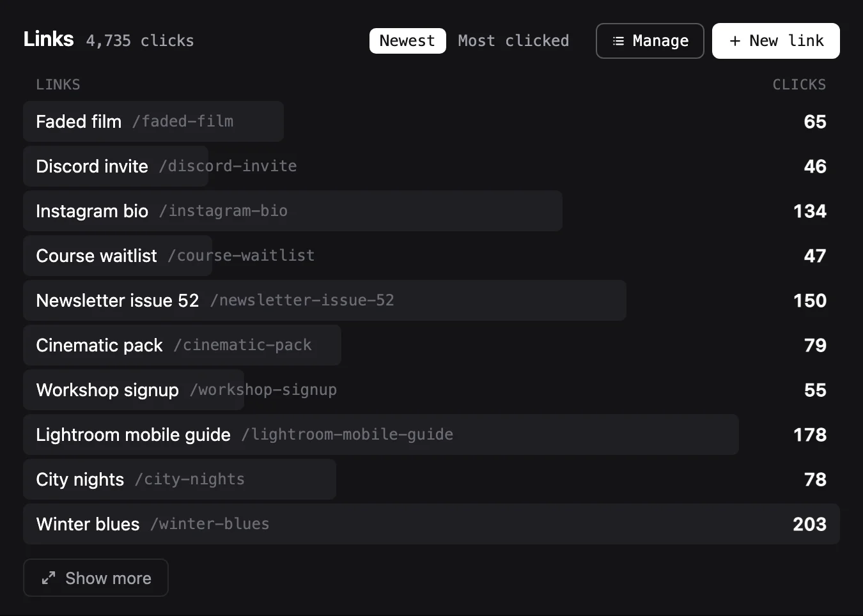Open the Course waitlist link
This screenshot has width=863, height=616.
pyautogui.click(x=432, y=256)
